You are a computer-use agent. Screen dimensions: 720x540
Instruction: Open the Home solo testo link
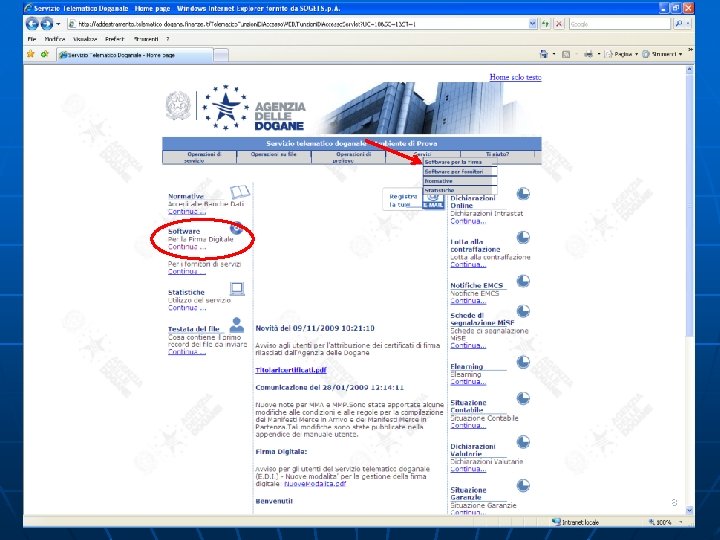[515, 77]
